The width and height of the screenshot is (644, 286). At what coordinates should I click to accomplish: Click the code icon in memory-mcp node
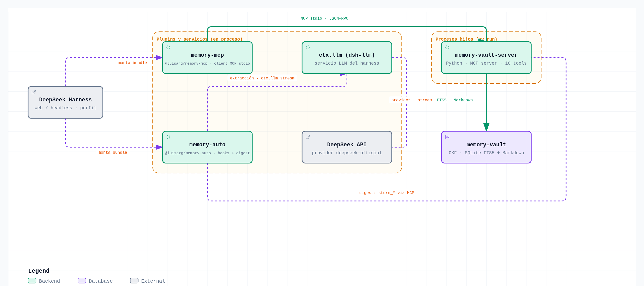coord(168,47)
